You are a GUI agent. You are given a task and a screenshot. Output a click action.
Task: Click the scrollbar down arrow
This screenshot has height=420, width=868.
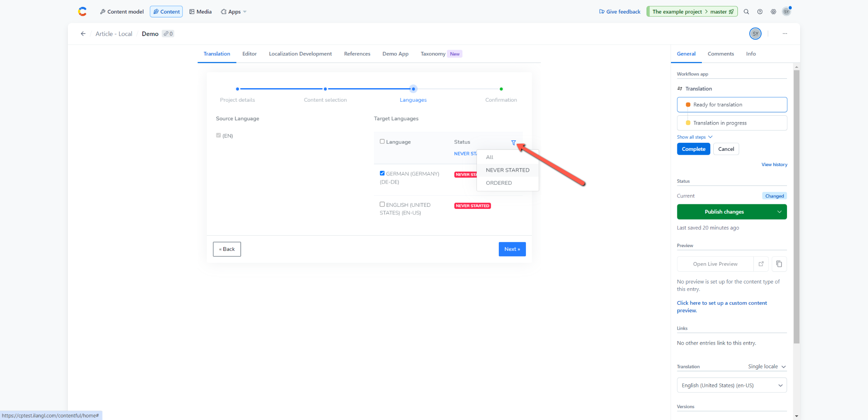pos(796,416)
